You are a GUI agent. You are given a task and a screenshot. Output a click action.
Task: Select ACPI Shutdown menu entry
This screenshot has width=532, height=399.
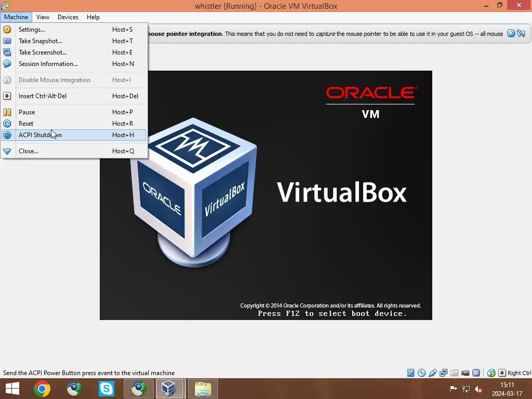click(x=74, y=135)
